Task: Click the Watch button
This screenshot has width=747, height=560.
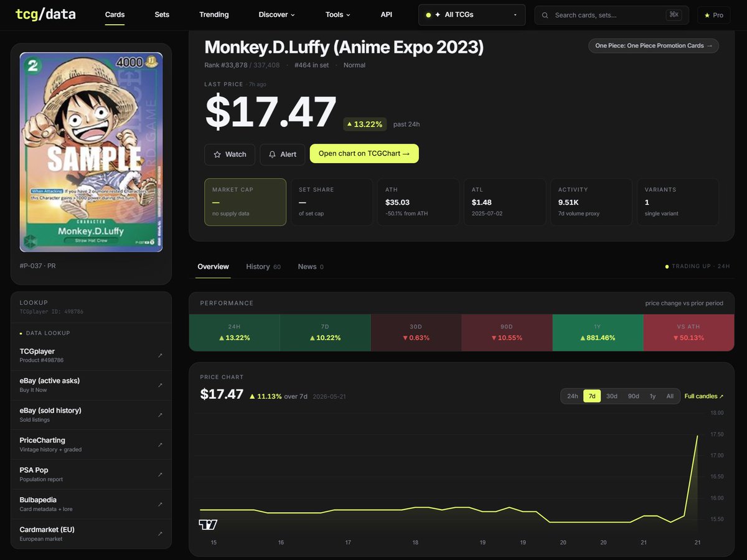Action: 230,154
